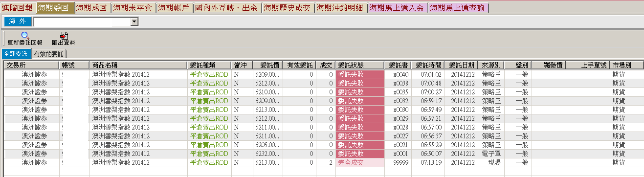
Task: Switch to the 進階回報 tab
Action: (18, 8)
